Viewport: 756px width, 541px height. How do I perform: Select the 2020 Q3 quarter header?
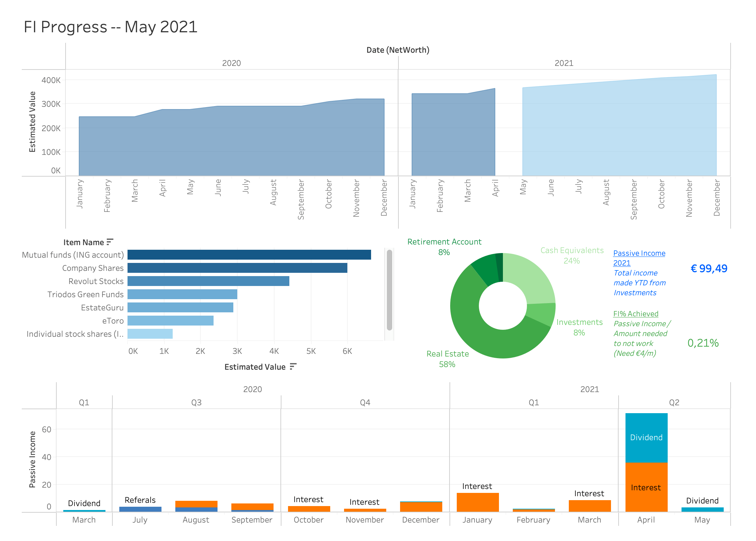[x=196, y=402]
